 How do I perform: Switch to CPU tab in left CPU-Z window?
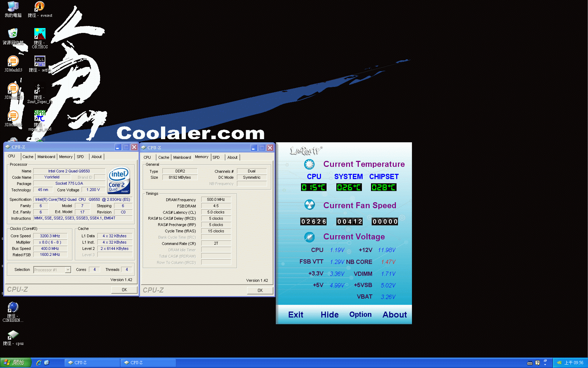click(x=12, y=156)
